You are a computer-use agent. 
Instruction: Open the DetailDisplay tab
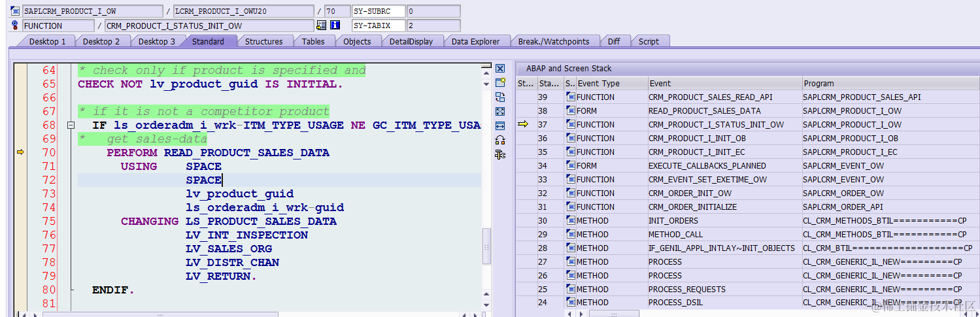[x=411, y=41]
